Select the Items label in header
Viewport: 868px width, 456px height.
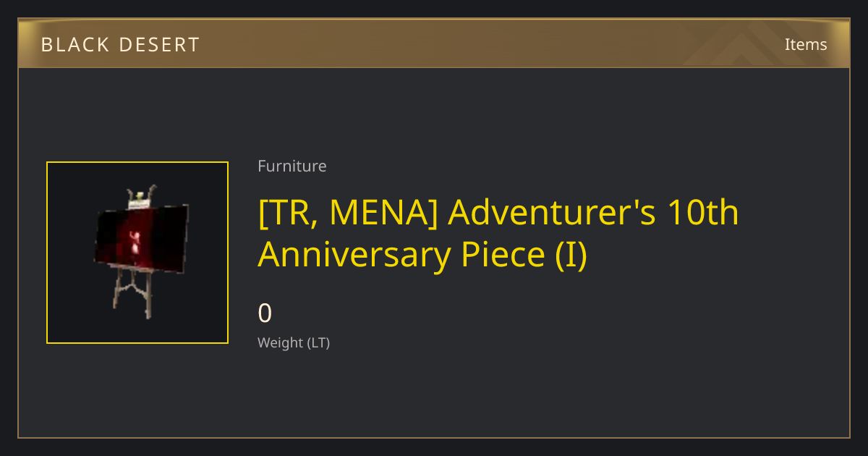806,44
